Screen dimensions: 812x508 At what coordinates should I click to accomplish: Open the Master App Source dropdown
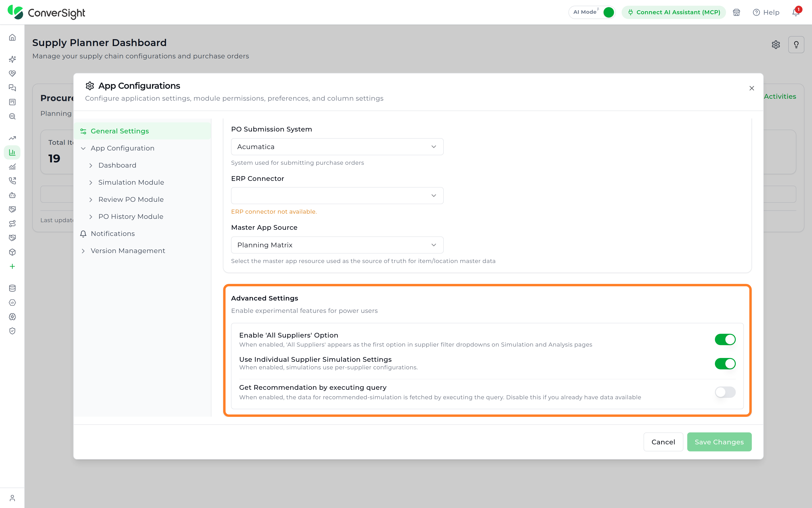[337, 245]
